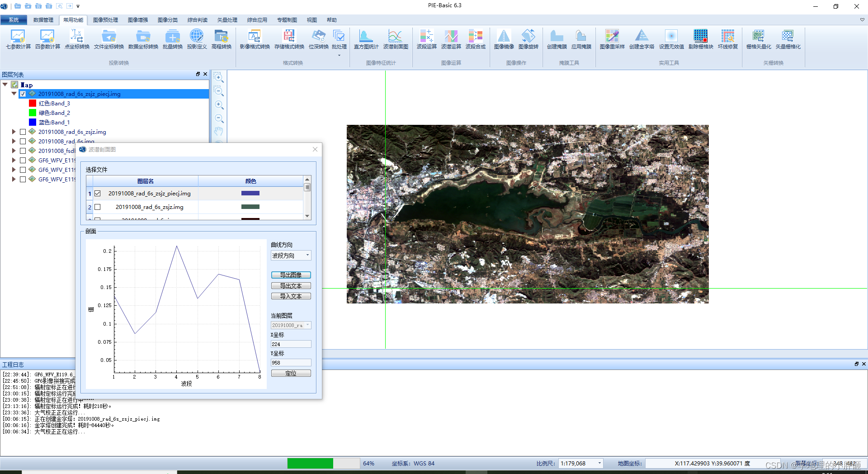Launch 点坐标转换 point coordinate conversion
868x474 pixels.
pyautogui.click(x=77, y=39)
